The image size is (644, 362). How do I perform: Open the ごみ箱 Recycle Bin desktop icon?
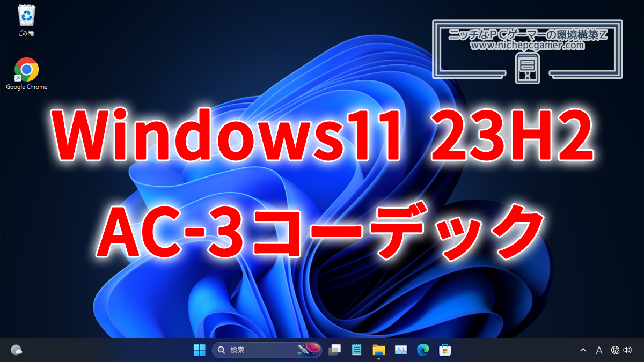coord(26,20)
